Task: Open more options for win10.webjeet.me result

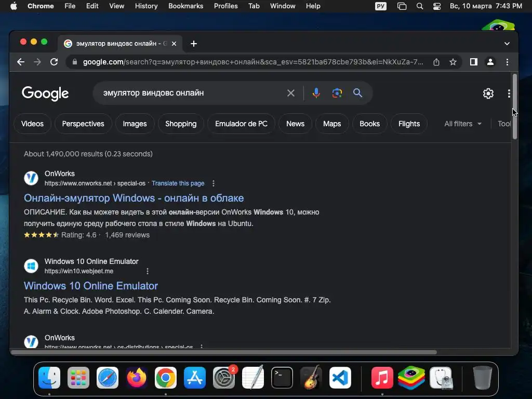Action: (x=147, y=271)
